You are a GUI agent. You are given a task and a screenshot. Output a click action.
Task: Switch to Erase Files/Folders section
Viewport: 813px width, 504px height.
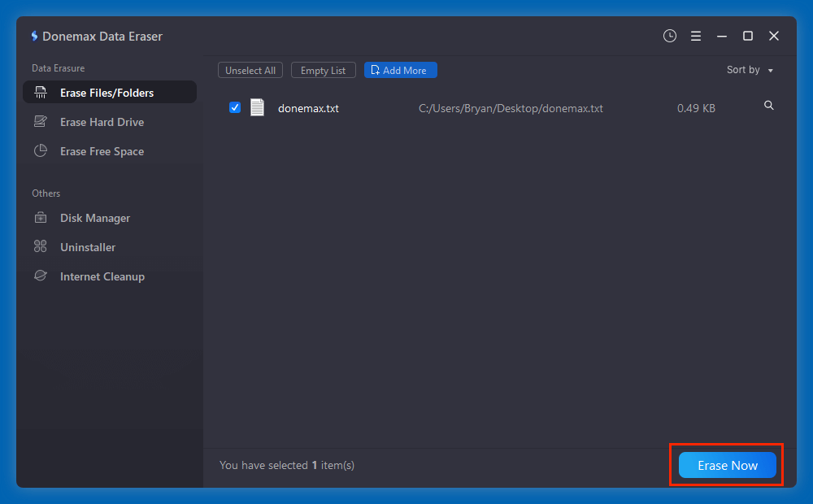(107, 92)
